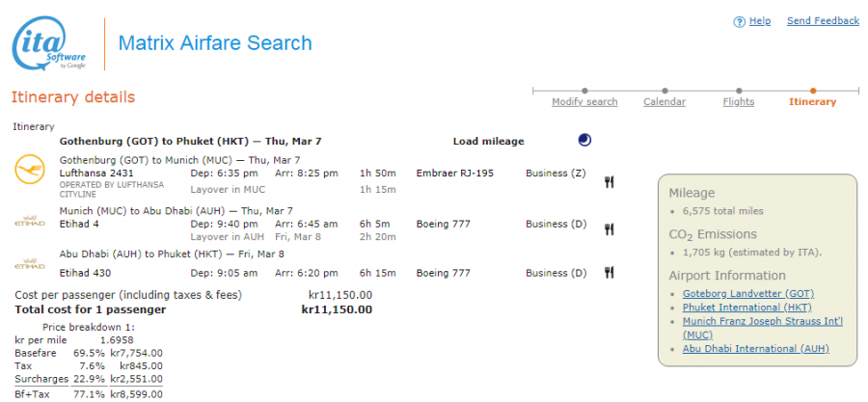Click Load mileage
The image size is (868, 402).
(x=488, y=141)
